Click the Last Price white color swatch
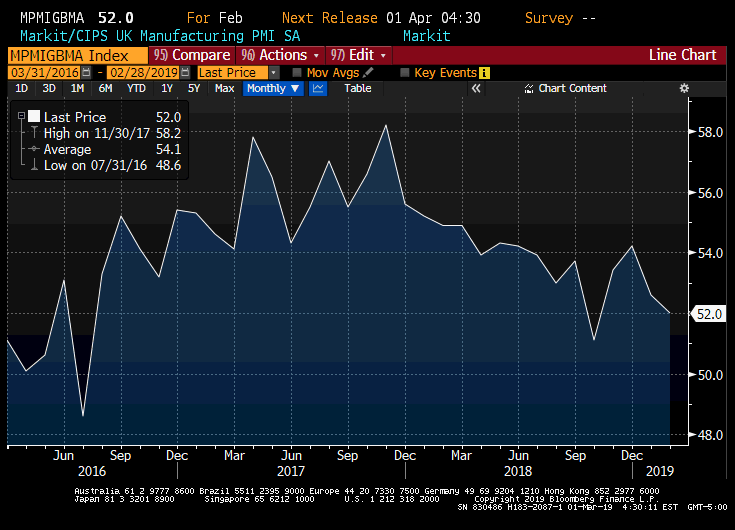This screenshot has width=735, height=530. (34, 116)
